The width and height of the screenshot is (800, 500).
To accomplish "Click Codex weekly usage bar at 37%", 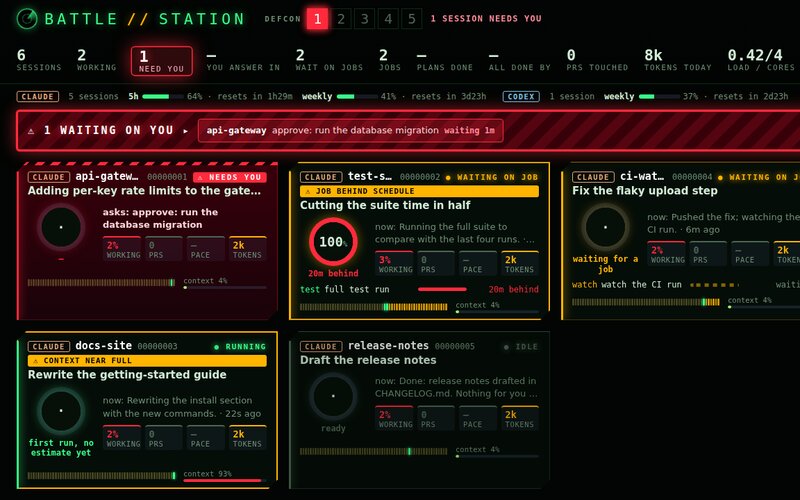I will click(659, 96).
